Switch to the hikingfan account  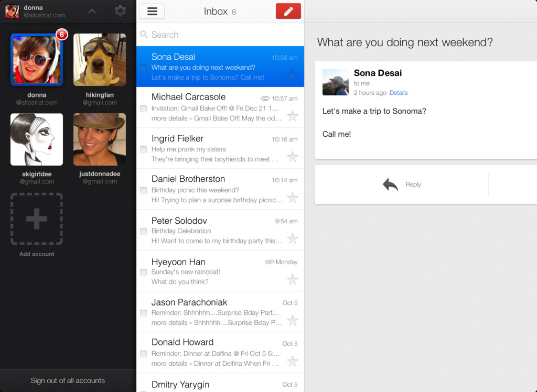click(x=100, y=60)
